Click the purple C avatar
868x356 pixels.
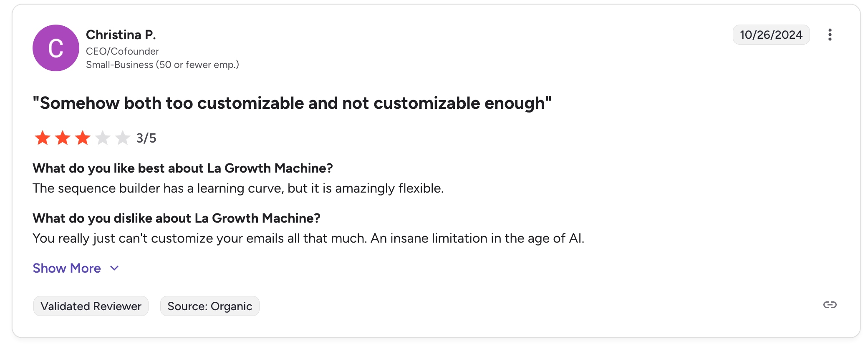(56, 48)
